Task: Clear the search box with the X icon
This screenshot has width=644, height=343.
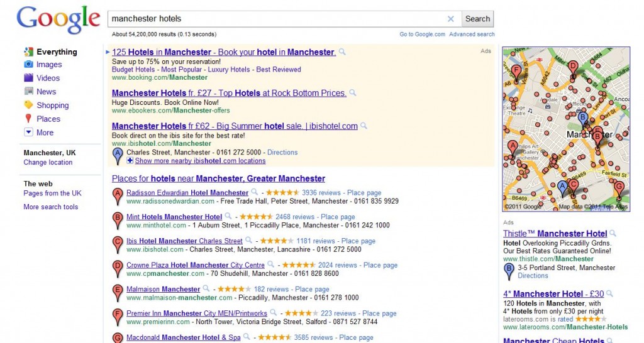Action: (x=450, y=19)
